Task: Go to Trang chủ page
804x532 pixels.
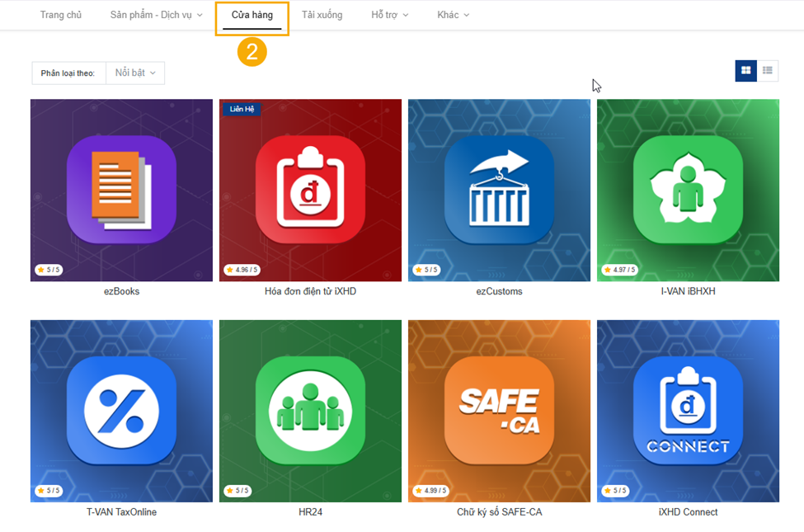Action: pyautogui.click(x=60, y=15)
